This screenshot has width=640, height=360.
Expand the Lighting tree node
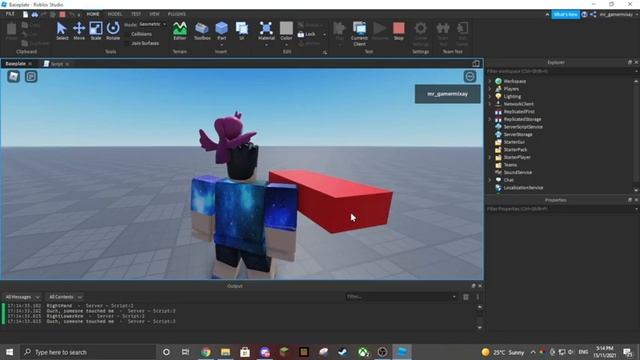coord(489,96)
